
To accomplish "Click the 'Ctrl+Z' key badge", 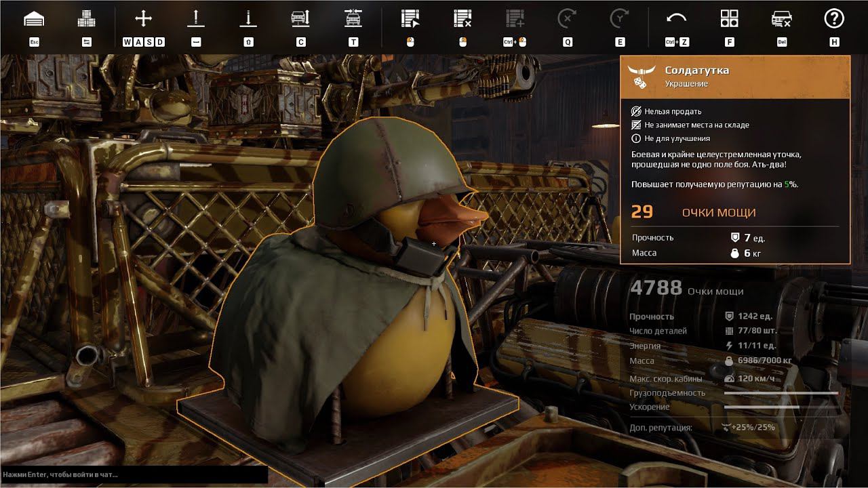I will (677, 42).
